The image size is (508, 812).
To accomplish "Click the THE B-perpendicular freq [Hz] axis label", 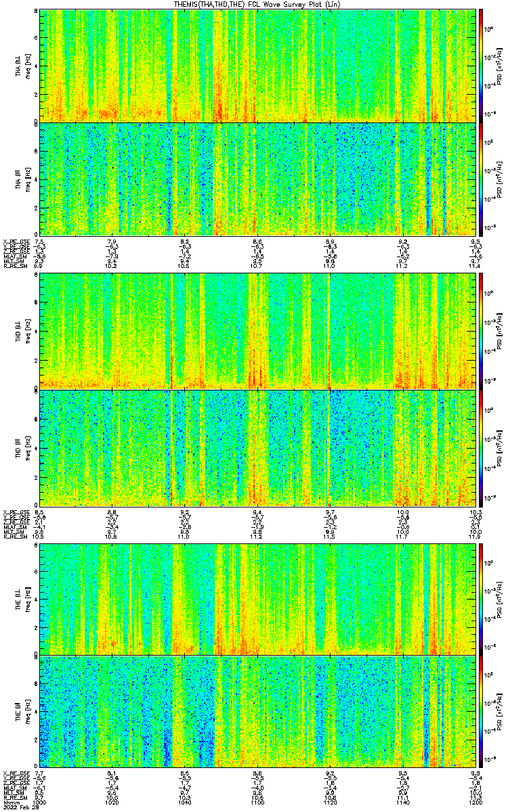I will point(27,599).
